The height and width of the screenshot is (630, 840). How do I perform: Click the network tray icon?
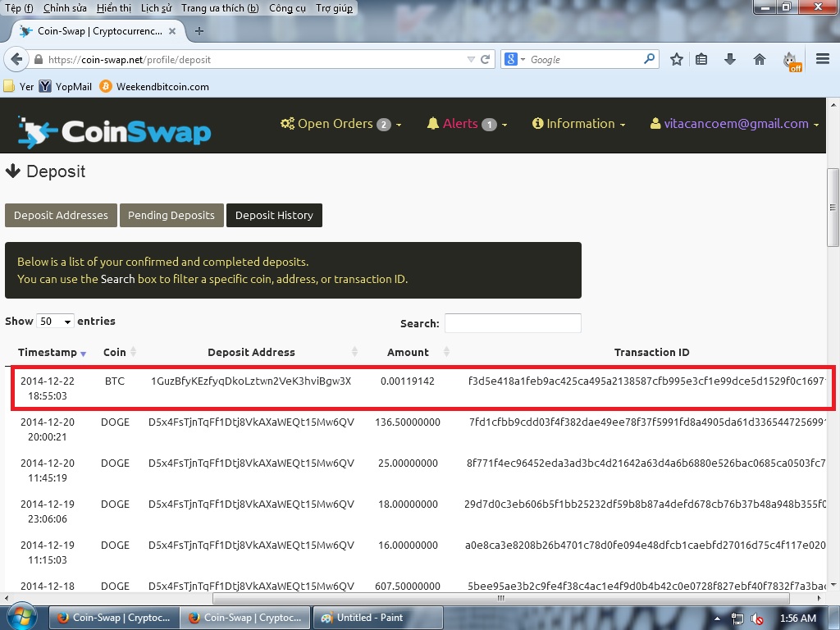[x=737, y=619]
